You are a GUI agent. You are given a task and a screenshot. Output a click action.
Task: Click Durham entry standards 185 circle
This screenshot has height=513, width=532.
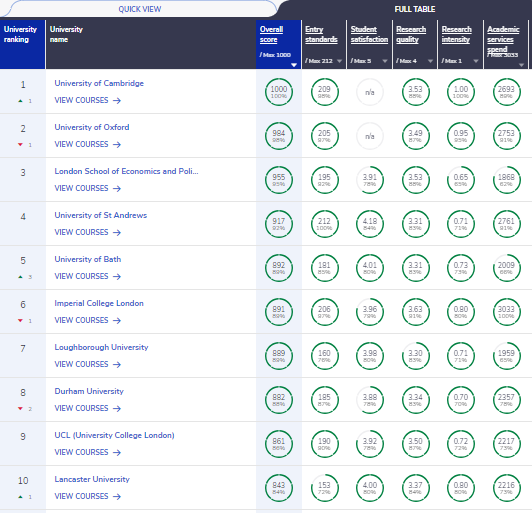click(324, 400)
